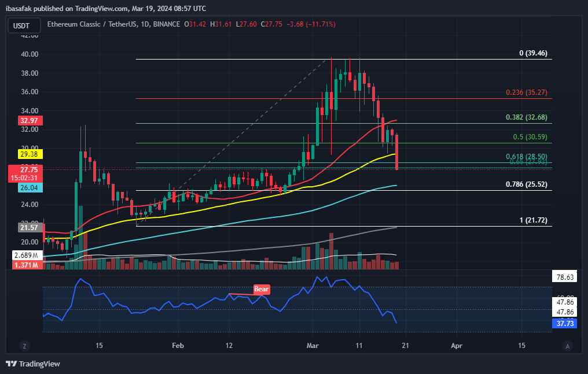Screen dimensions: 588x374
Task: Select the 0 (39.46) Fibonacci label
Action: pyautogui.click(x=533, y=53)
